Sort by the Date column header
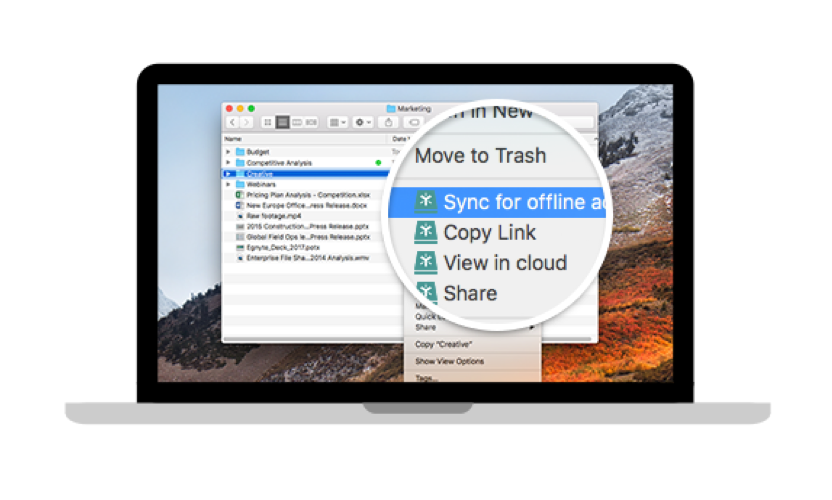This screenshot has height=500, width=832. pos(400,139)
